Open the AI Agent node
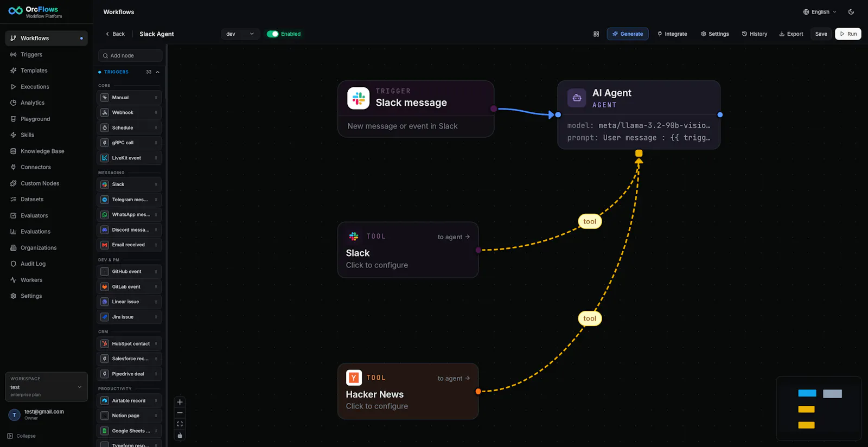The image size is (868, 447). (639, 115)
